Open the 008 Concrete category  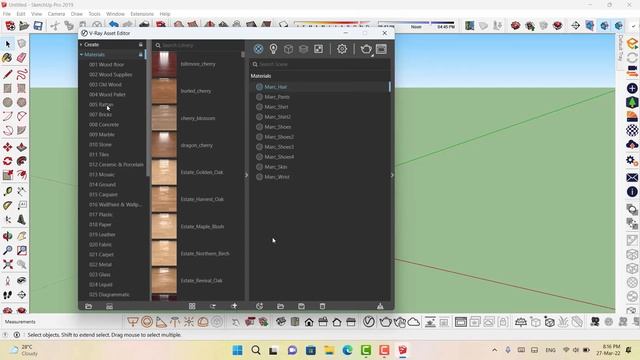point(104,124)
